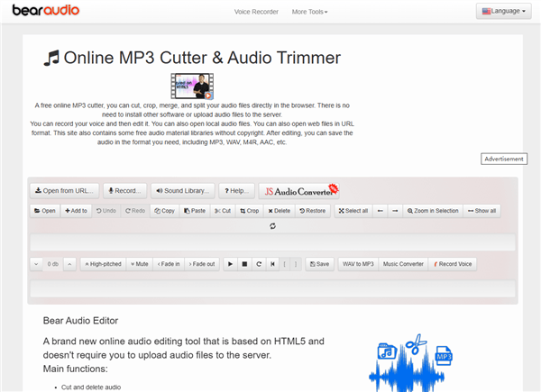Mute the selected audio
This screenshot has height=392, width=541.
point(140,264)
